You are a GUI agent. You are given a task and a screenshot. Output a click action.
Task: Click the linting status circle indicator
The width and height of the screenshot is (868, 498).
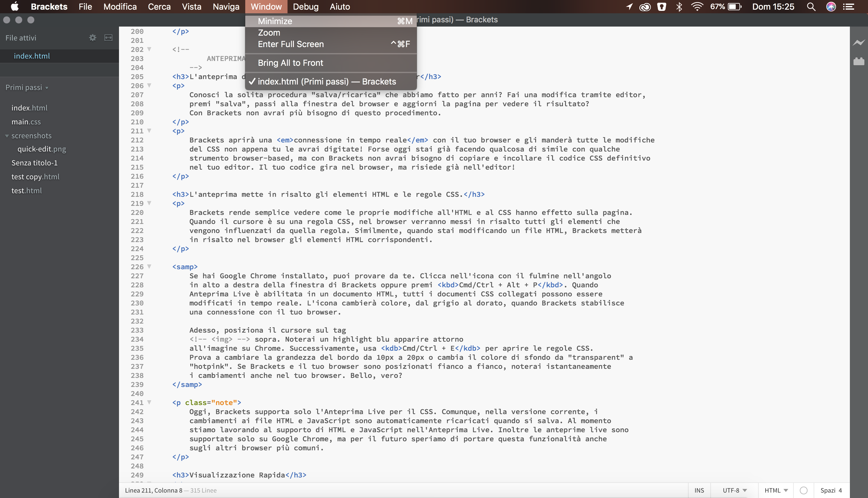coord(804,490)
